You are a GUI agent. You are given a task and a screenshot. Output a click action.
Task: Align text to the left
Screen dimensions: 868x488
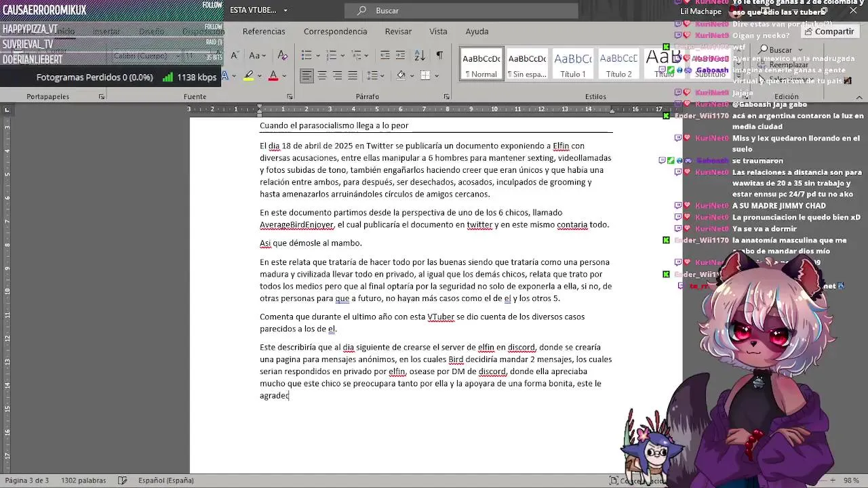pos(307,75)
